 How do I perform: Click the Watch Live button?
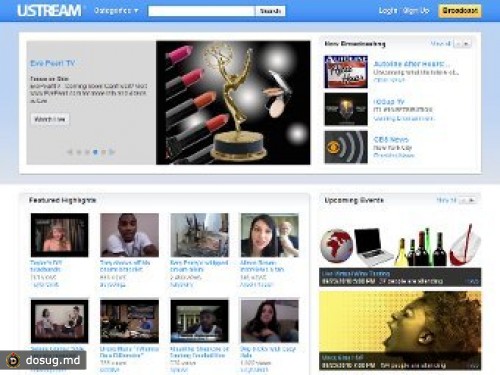click(50, 119)
